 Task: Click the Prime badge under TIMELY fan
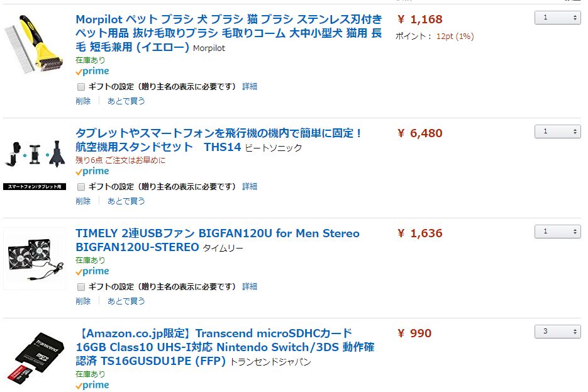tap(92, 272)
